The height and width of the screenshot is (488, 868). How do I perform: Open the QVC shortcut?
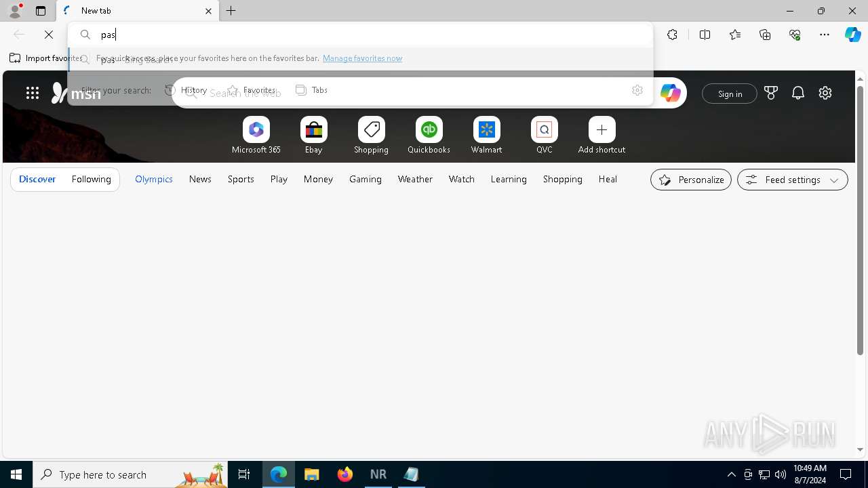point(545,136)
